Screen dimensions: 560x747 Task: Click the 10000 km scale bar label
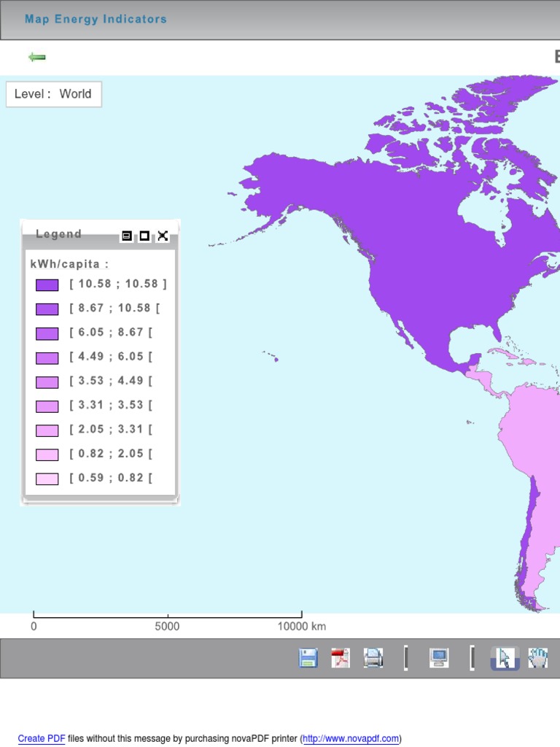click(x=302, y=626)
